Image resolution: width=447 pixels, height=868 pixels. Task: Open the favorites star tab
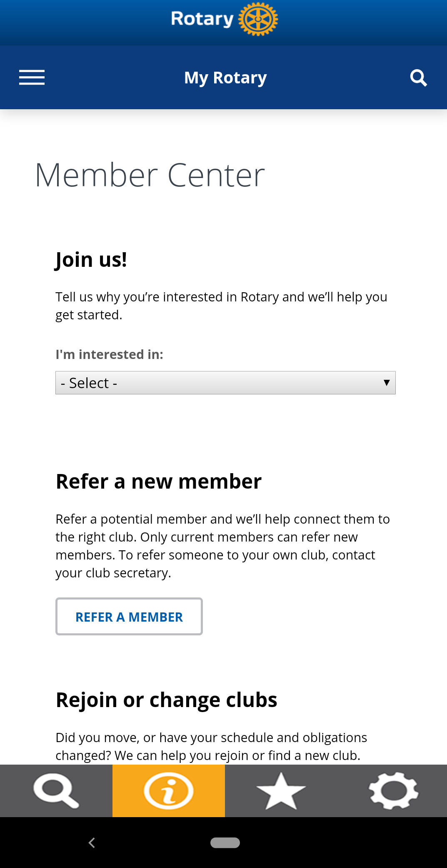coord(281,790)
